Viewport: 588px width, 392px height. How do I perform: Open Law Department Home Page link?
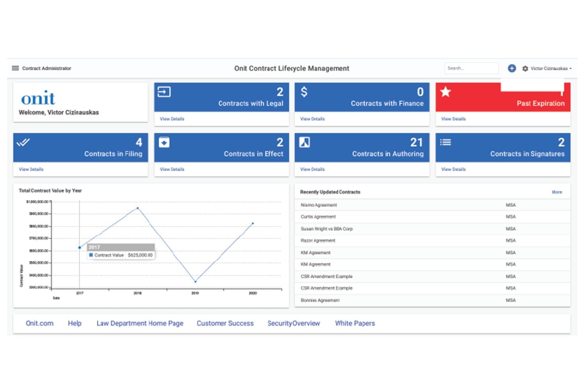(x=140, y=323)
